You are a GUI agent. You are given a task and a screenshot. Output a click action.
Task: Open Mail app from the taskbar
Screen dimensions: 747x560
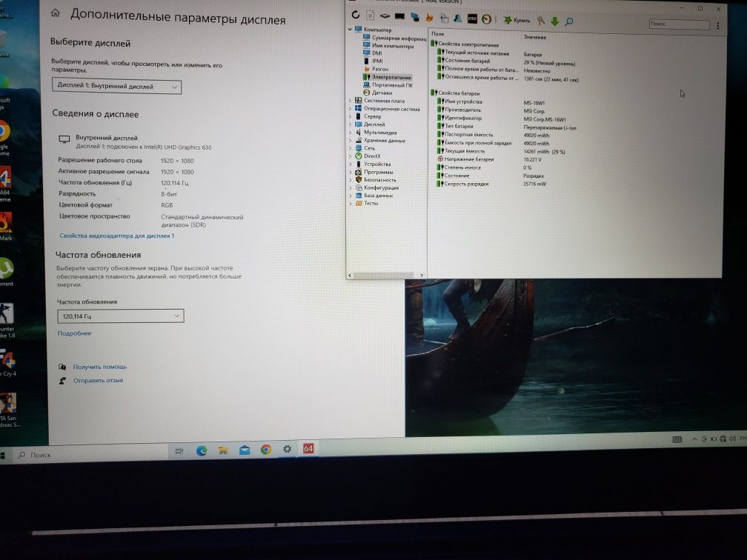coord(245,450)
